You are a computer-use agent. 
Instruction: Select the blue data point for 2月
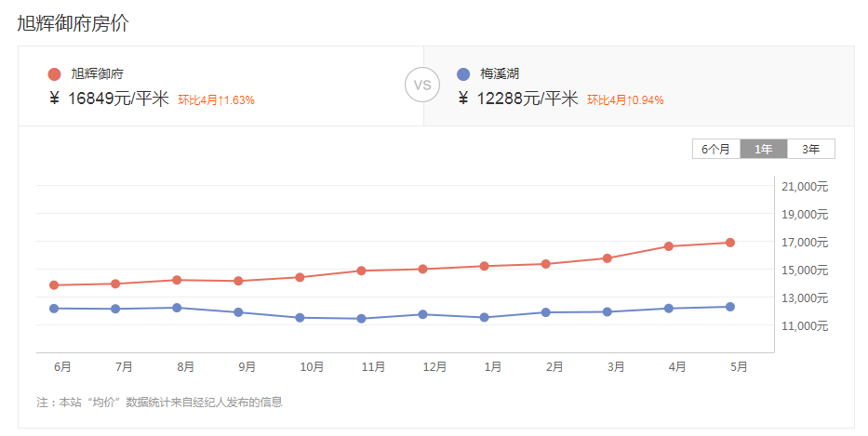(545, 312)
